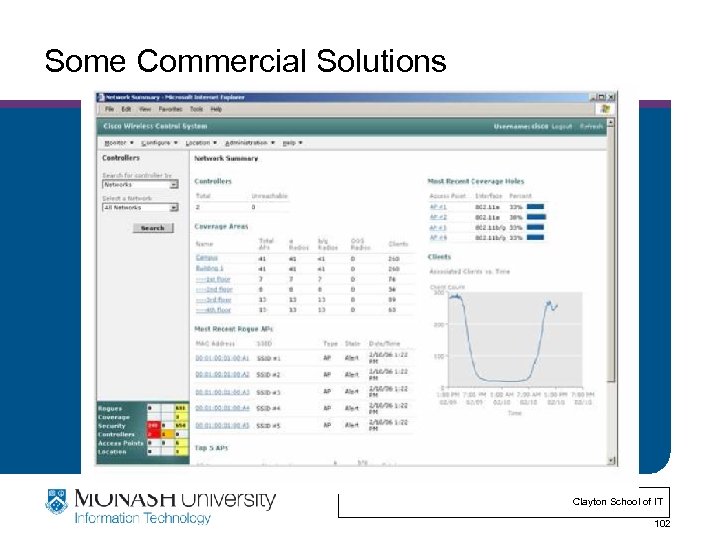The width and height of the screenshot is (720, 540).
Task: Open AP link in fourth coverage hole row
Action: (x=438, y=237)
